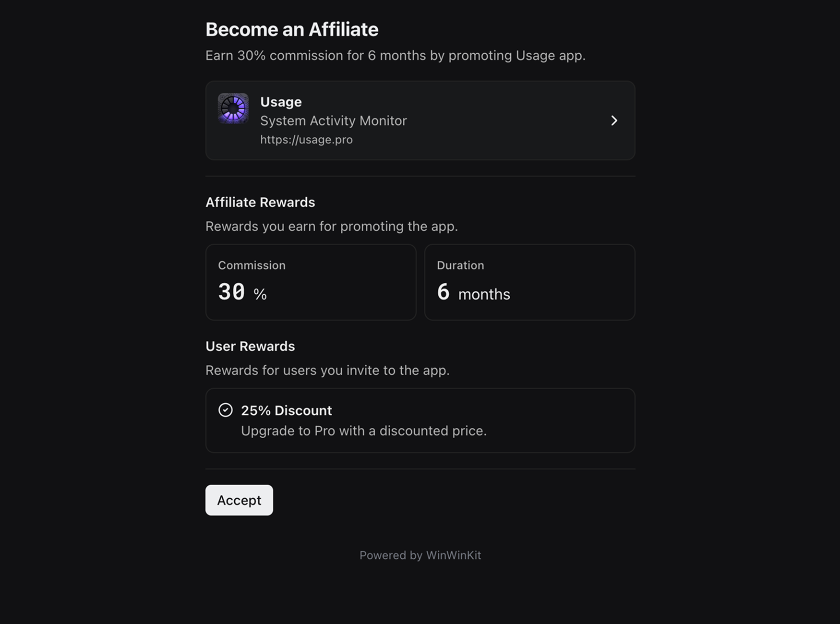This screenshot has width=840, height=624.
Task: Click the 30 % commission value
Action: tap(241, 291)
